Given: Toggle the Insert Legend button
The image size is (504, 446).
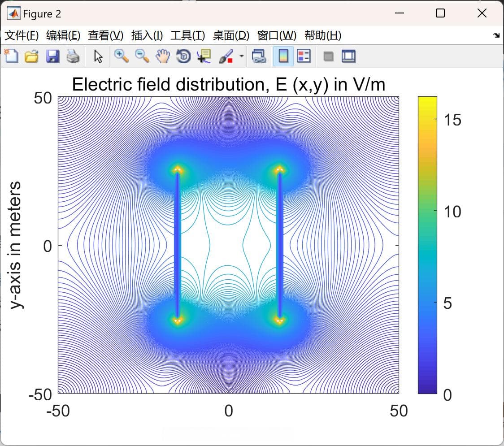Looking at the screenshot, I should (x=304, y=56).
